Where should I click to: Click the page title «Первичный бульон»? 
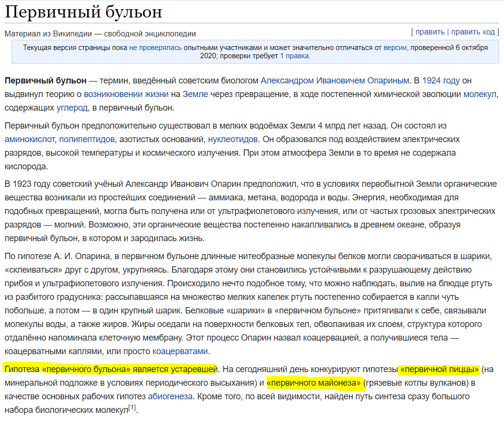tap(83, 12)
